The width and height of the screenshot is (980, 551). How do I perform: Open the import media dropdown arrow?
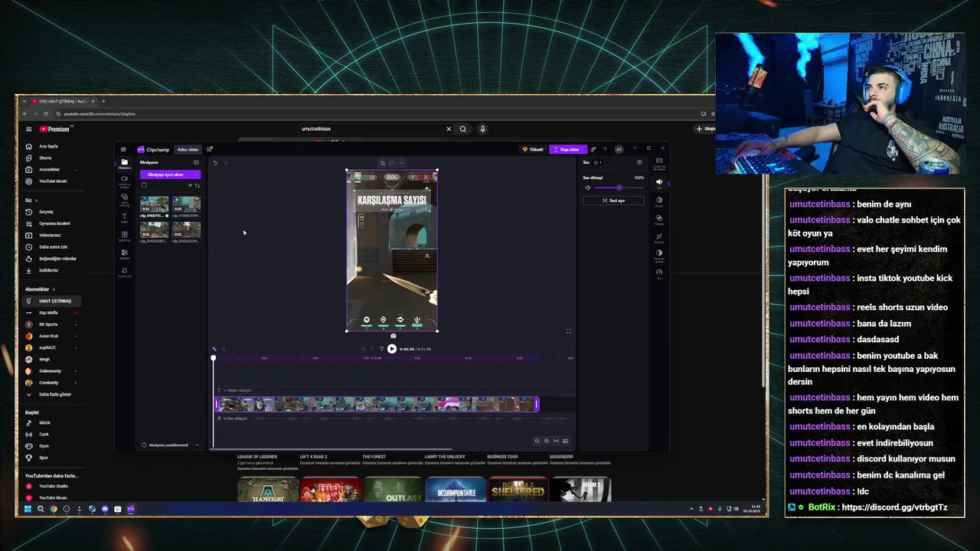click(196, 174)
